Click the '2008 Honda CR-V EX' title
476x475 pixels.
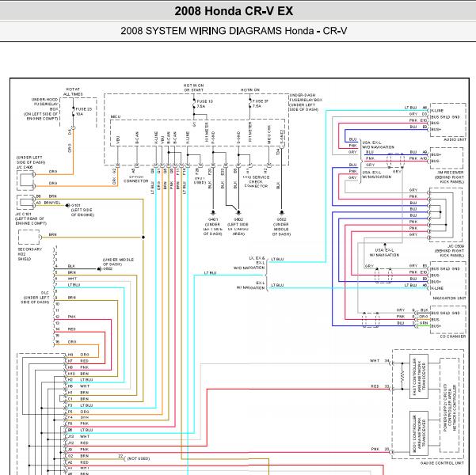pyautogui.click(x=234, y=11)
